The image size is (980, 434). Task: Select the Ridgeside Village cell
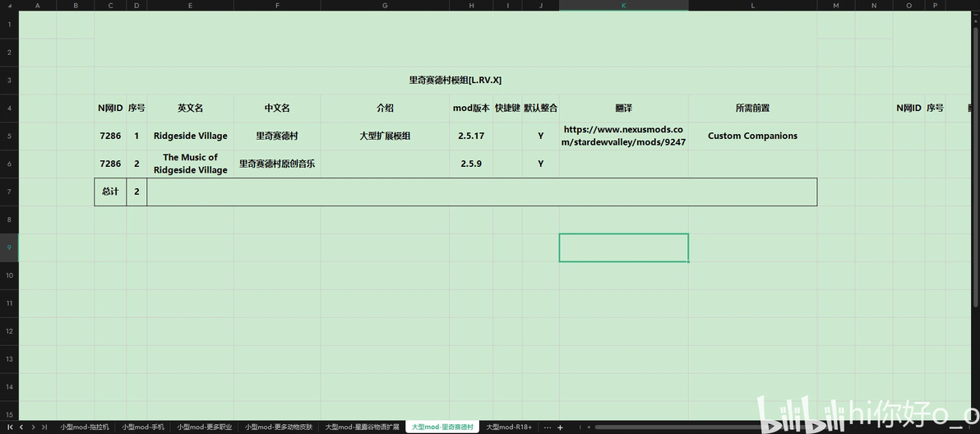[191, 136]
